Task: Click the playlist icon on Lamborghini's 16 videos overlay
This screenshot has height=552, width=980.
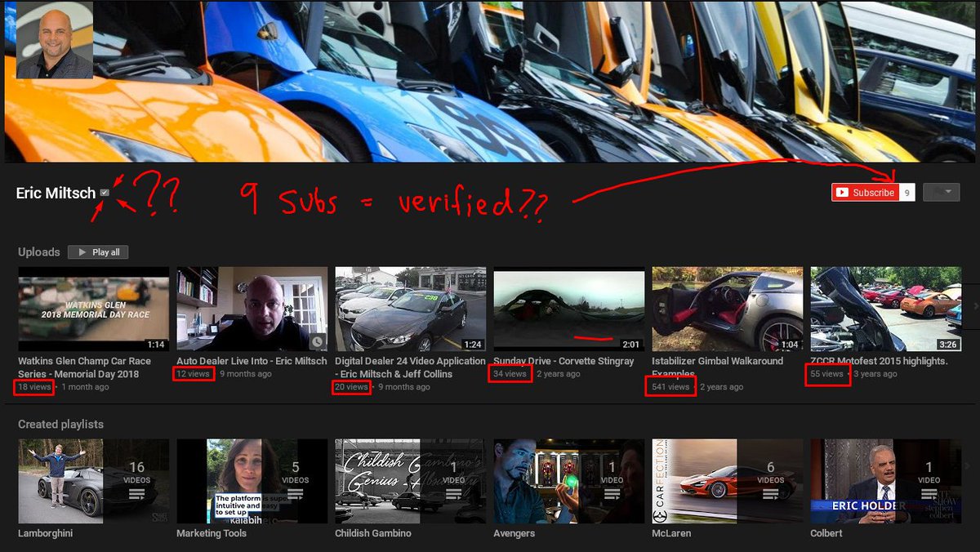Action: [136, 495]
